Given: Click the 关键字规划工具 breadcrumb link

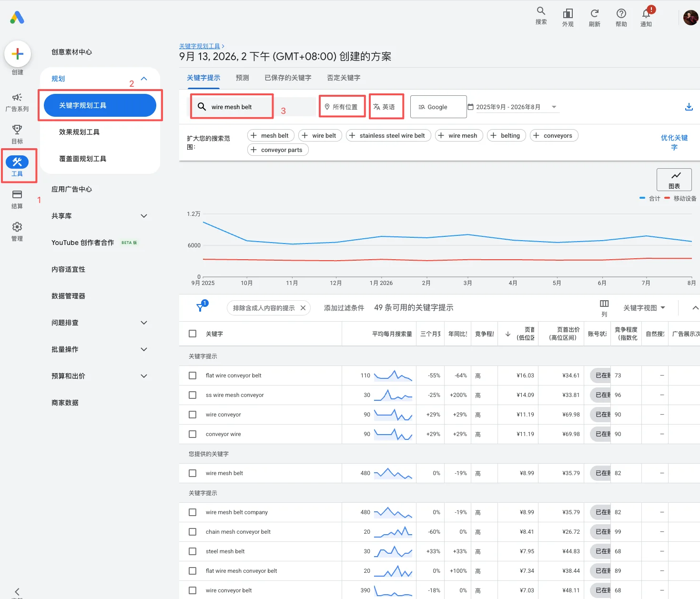Looking at the screenshot, I should (200, 46).
